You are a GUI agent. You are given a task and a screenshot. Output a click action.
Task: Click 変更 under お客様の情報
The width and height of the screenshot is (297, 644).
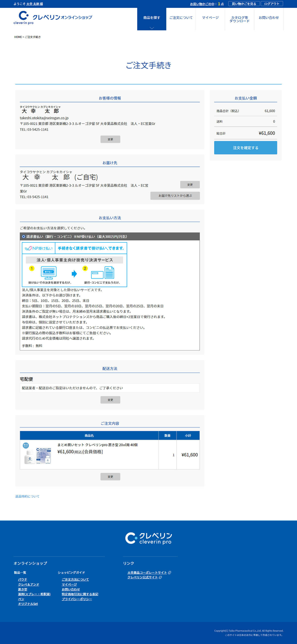(x=110, y=139)
